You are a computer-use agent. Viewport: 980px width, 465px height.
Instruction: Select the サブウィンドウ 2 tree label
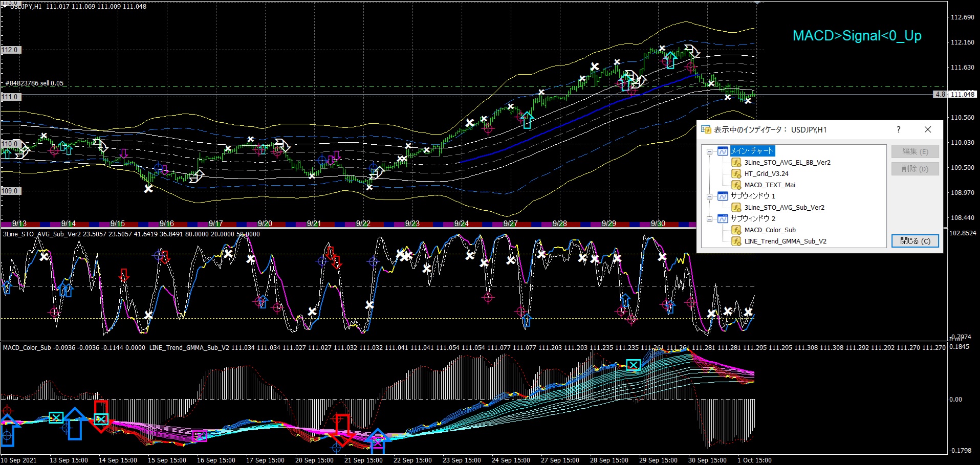pyautogui.click(x=753, y=218)
